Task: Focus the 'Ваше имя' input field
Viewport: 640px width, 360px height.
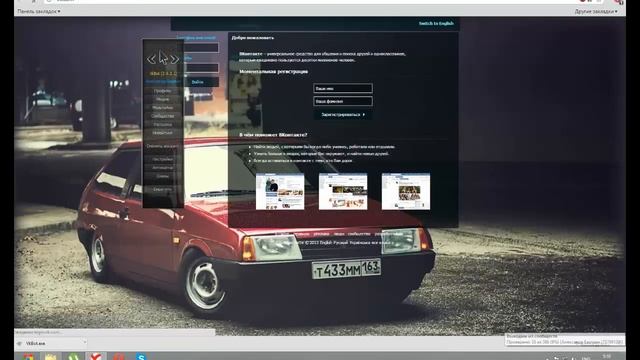Action: click(x=343, y=88)
